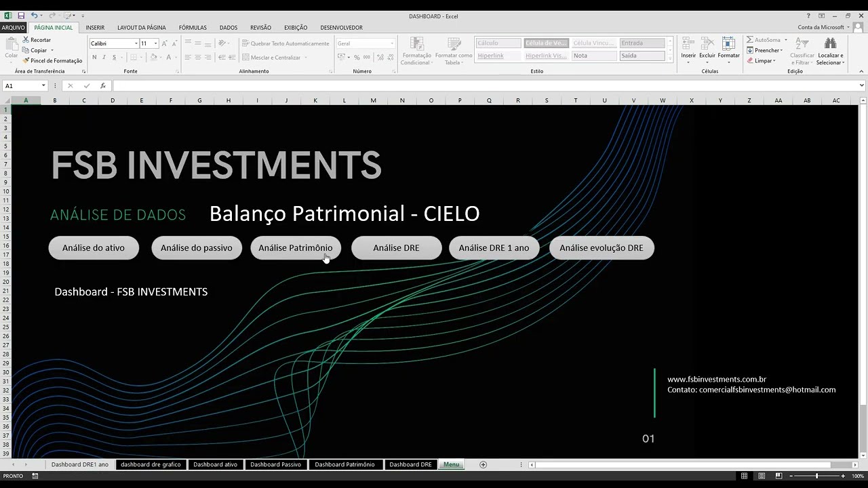Switch to Page Layout view in status bar
Viewport: 868px width, 488px height.
pyautogui.click(x=762, y=476)
